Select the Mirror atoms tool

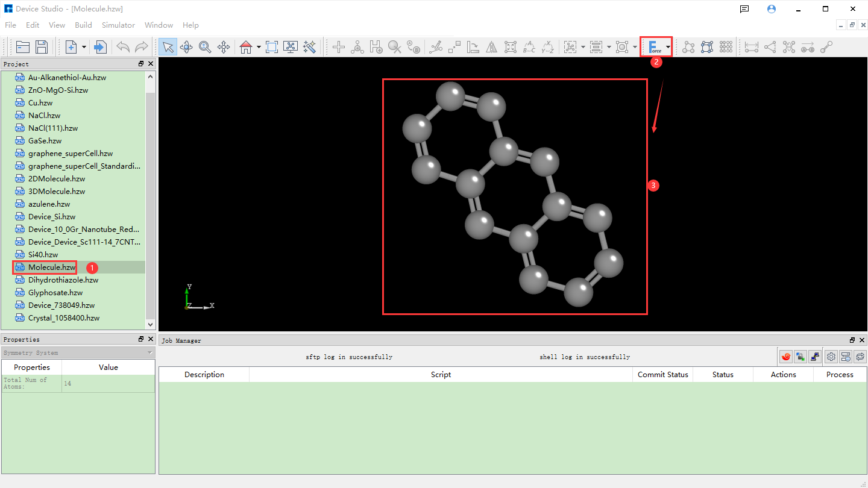tap(491, 46)
